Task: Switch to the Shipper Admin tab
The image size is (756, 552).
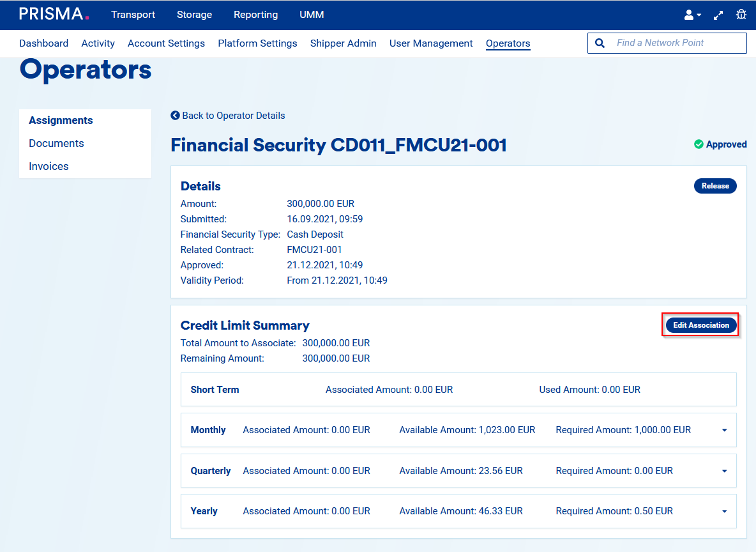Action: point(343,43)
